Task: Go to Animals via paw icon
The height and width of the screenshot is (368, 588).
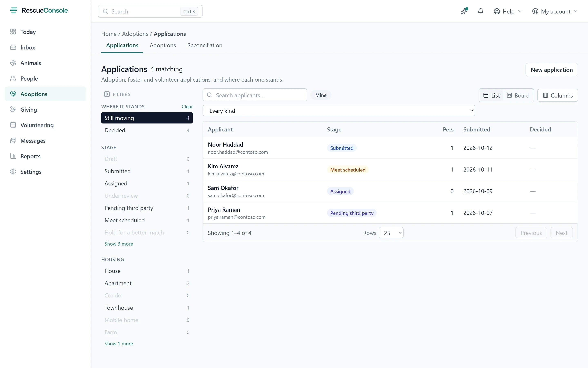Action: point(13,63)
